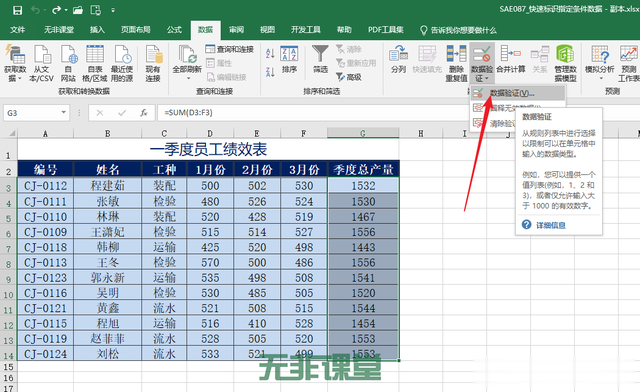Click cell containing CJ-0112
The width and height of the screenshot is (640, 392).
point(45,186)
